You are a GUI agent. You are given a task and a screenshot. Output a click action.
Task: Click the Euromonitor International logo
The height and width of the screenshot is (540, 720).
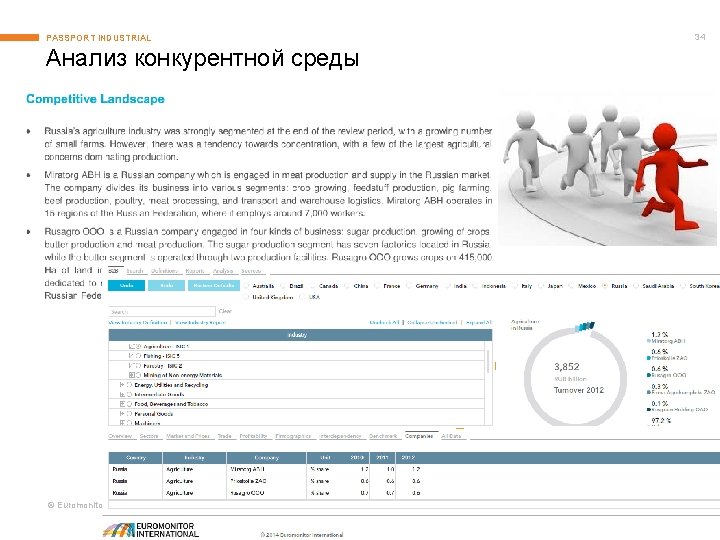coord(152,530)
